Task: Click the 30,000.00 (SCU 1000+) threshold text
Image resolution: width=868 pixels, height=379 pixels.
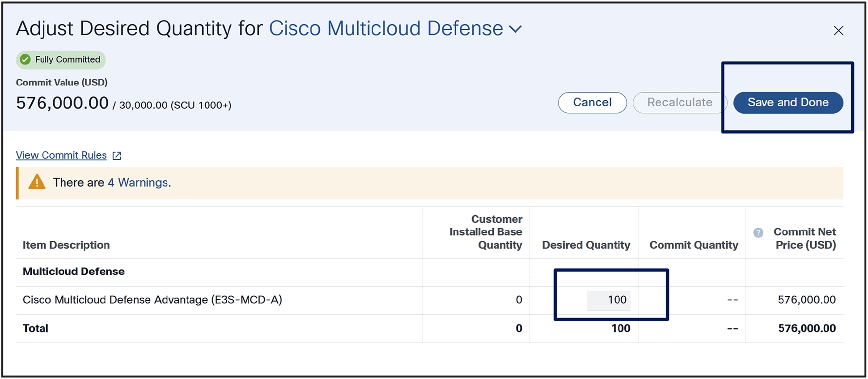Action: pos(175,105)
